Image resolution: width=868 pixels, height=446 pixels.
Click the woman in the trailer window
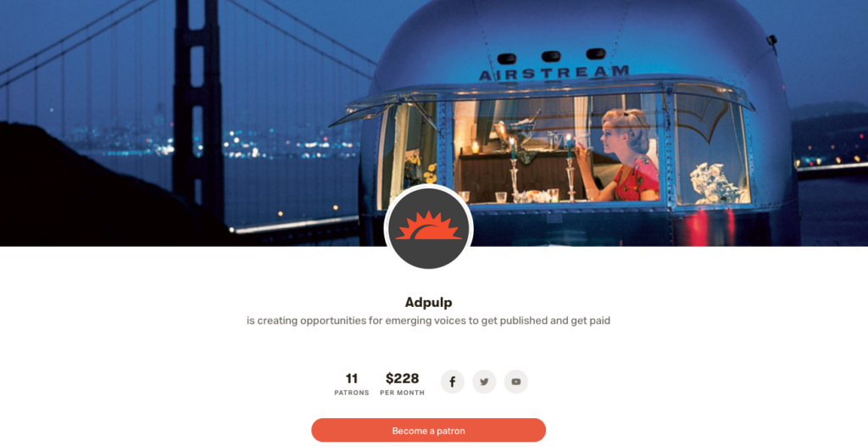626,155
